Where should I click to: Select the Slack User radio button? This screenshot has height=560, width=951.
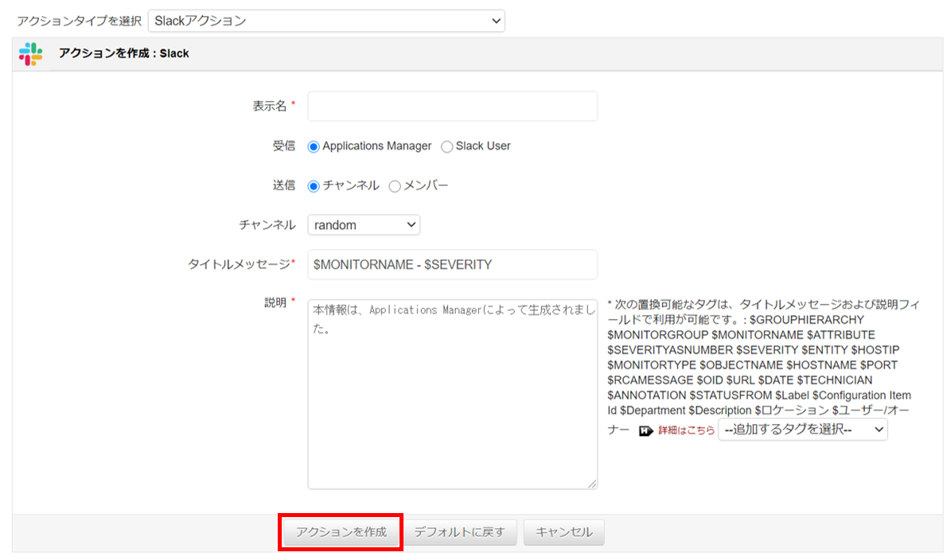[x=447, y=146]
